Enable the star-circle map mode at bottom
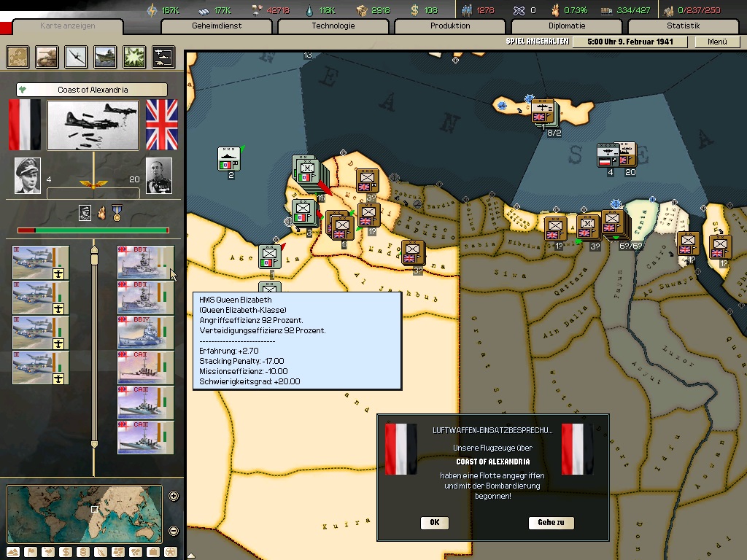747x560 pixels. pyautogui.click(x=171, y=551)
